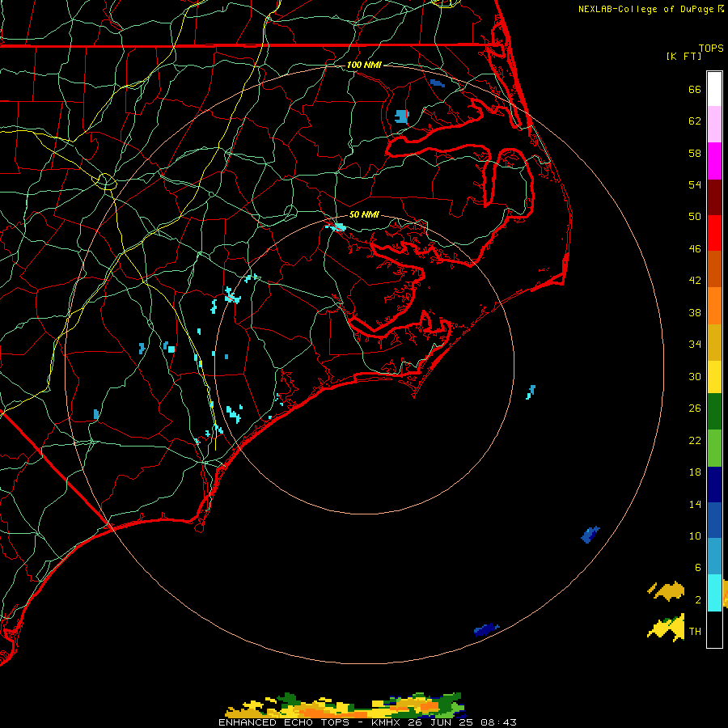Click the legend value "50"
This screenshot has width=728, height=728.
click(695, 216)
